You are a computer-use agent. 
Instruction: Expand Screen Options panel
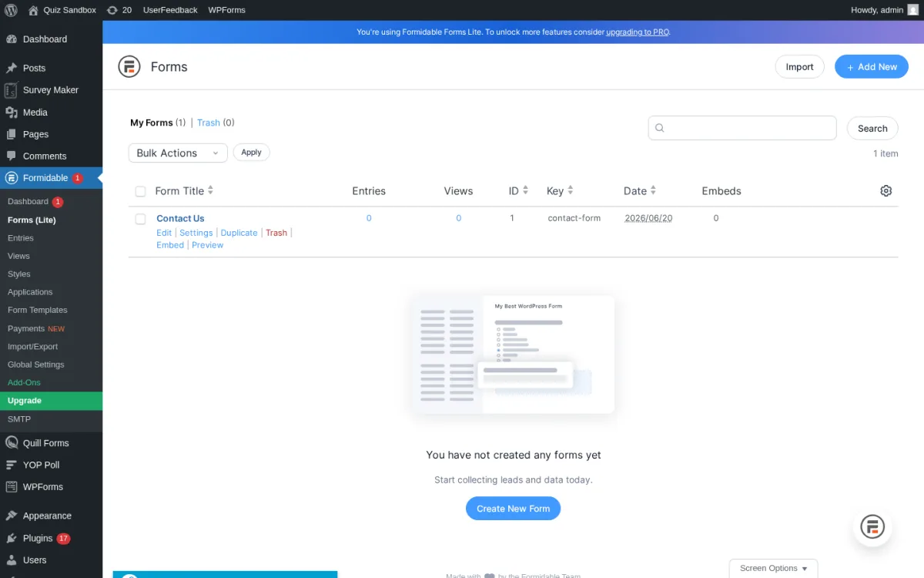coord(773,568)
